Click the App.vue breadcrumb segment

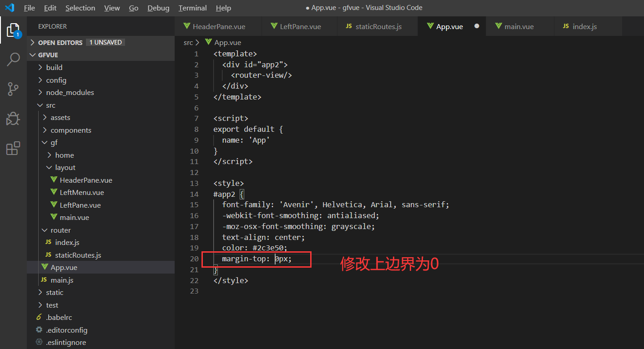pos(228,42)
